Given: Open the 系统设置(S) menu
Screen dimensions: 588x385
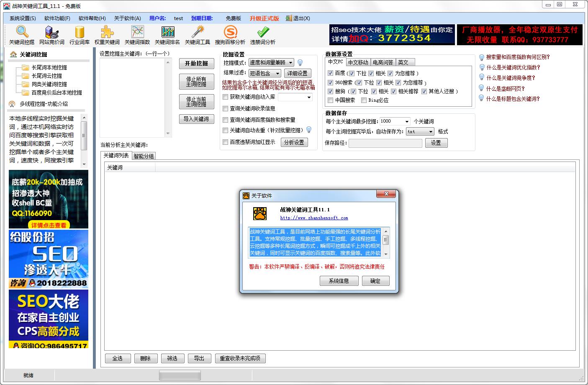Looking at the screenshot, I should [x=23, y=18].
